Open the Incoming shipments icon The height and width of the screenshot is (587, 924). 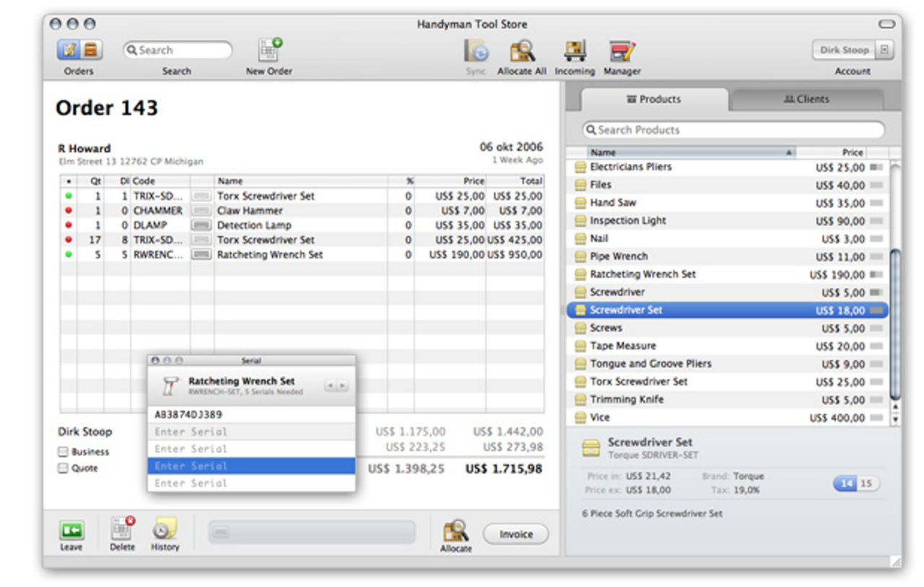click(x=575, y=51)
